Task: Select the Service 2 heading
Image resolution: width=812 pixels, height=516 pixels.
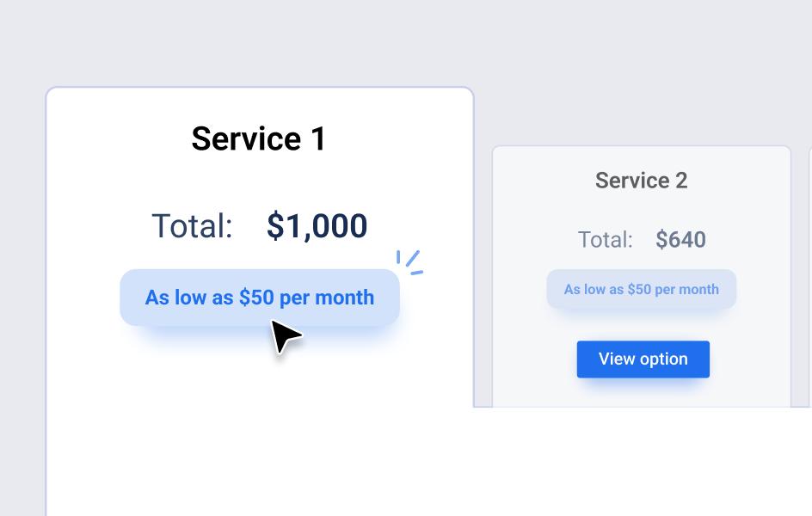Action: (641, 181)
